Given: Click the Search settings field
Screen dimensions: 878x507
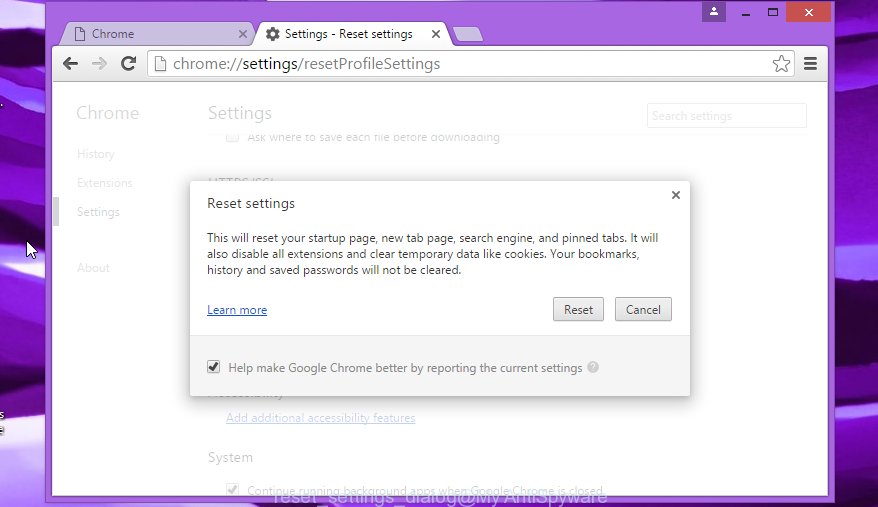Looking at the screenshot, I should pyautogui.click(x=726, y=116).
